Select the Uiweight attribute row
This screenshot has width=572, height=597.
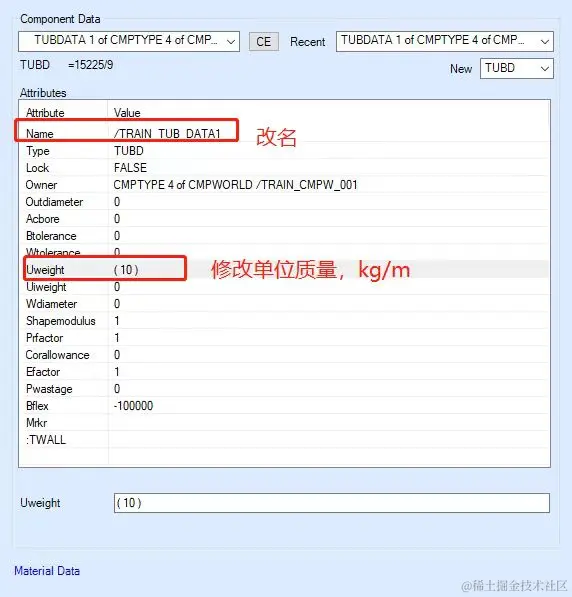[284, 287]
